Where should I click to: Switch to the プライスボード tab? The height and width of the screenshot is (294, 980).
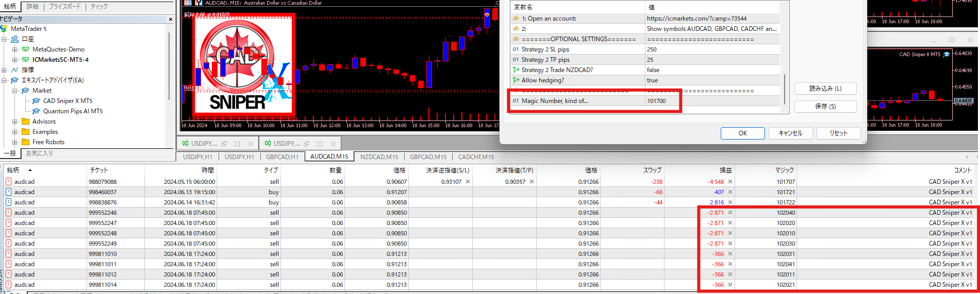coord(65,7)
